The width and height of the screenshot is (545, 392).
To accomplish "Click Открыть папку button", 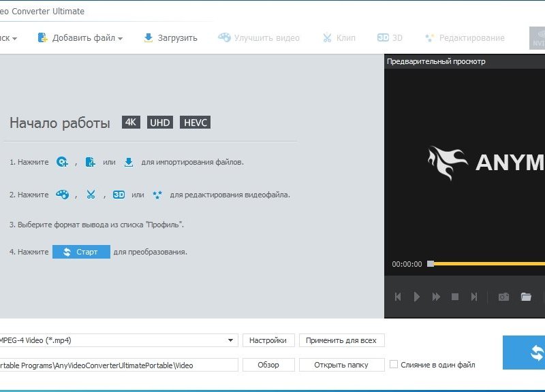I will pyautogui.click(x=341, y=365).
